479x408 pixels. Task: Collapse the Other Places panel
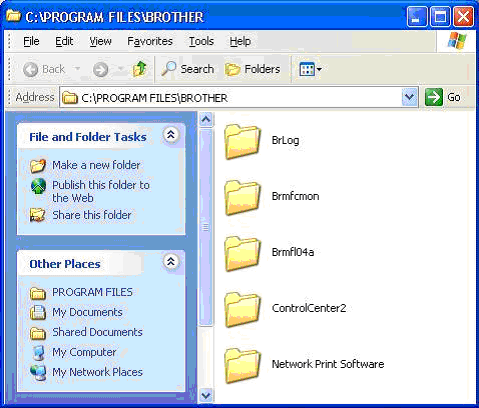[171, 262]
